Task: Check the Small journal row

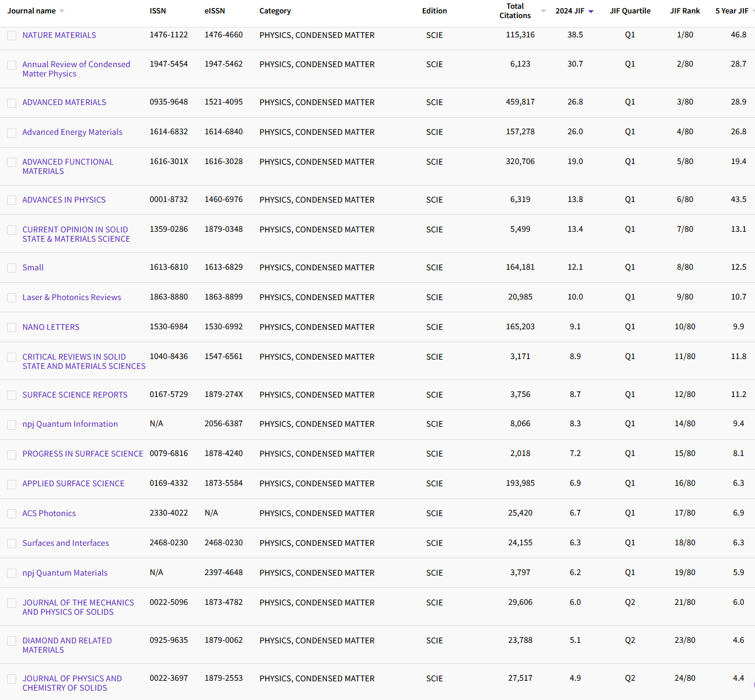Action: pyautogui.click(x=12, y=267)
